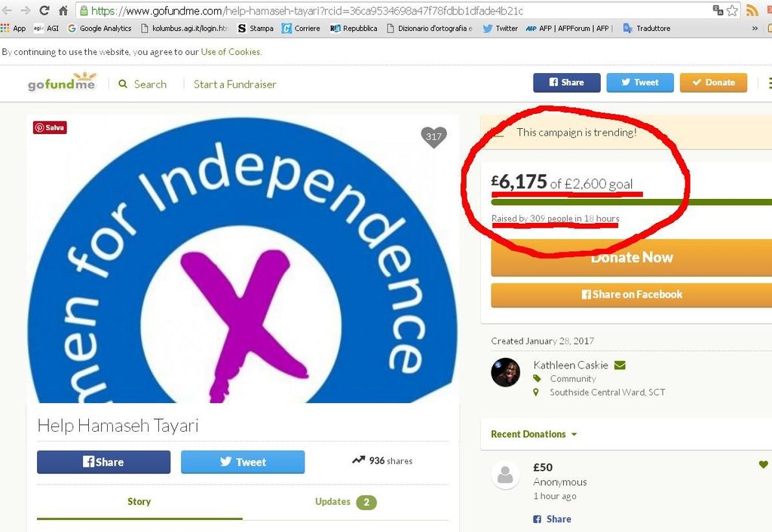Image resolution: width=772 pixels, height=532 pixels.
Task: Click the URL address bar field
Action: pyautogui.click(x=394, y=11)
